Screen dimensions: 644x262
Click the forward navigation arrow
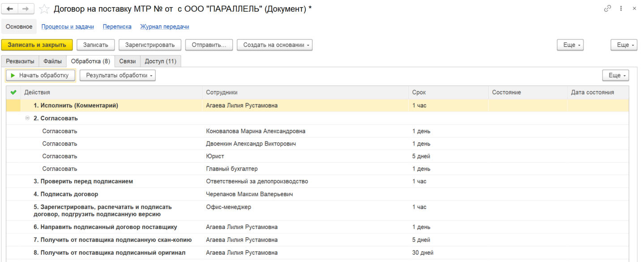point(26,9)
